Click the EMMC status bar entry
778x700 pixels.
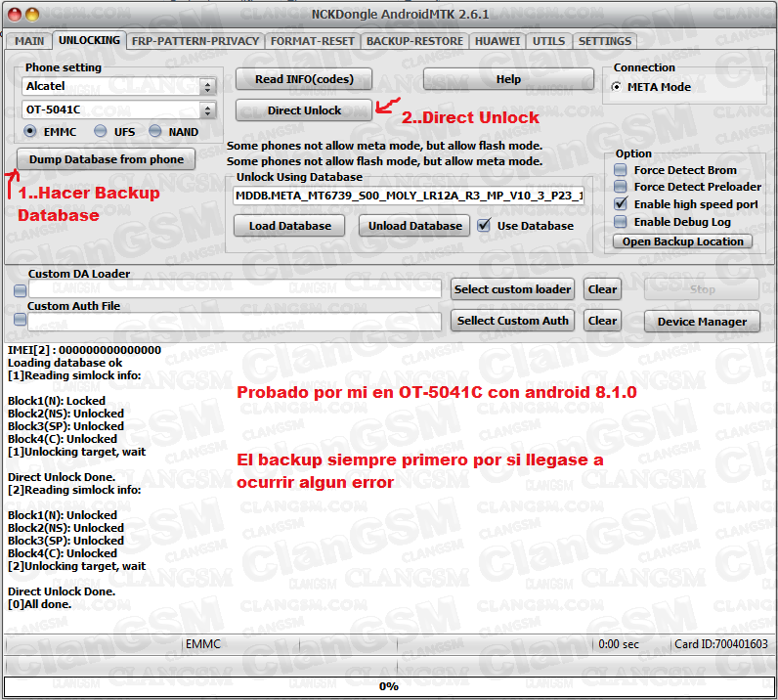[x=202, y=644]
